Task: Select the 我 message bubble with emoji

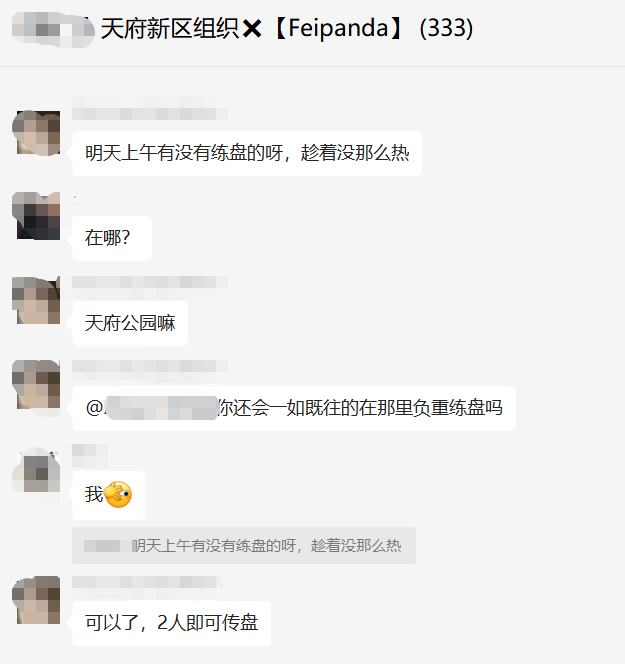Action: pyautogui.click(x=109, y=495)
